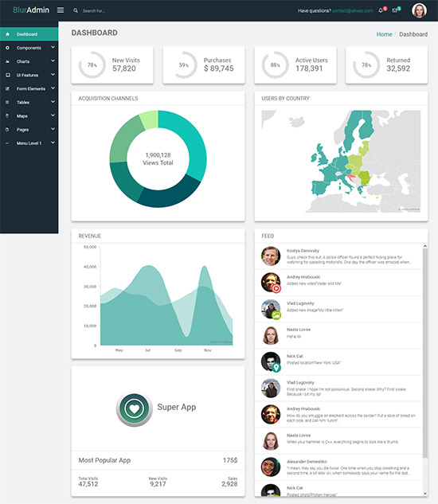Open the UI Features sidebar item
438x504 pixels.
[29, 75]
